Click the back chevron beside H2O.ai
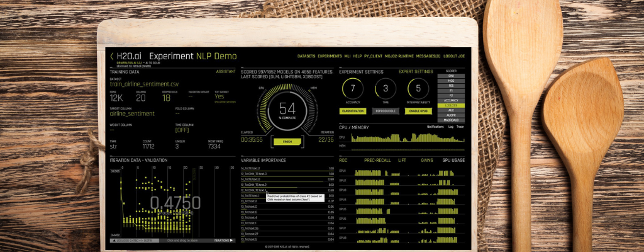 point(112,56)
